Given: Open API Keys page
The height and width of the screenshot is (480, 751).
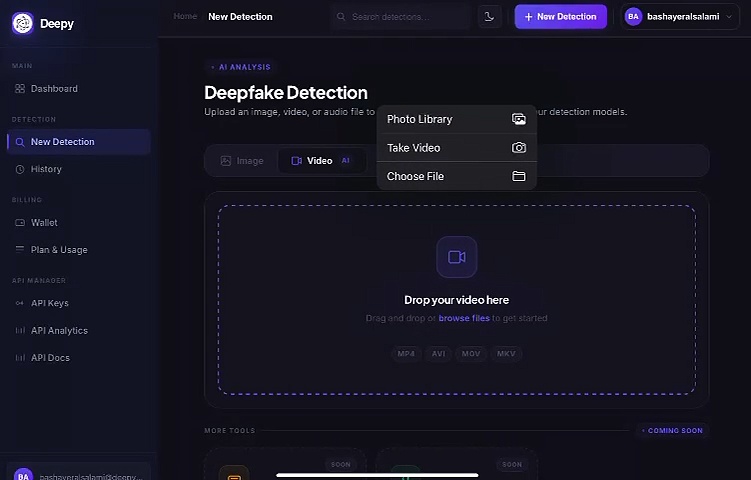Looking at the screenshot, I should 79,303.
